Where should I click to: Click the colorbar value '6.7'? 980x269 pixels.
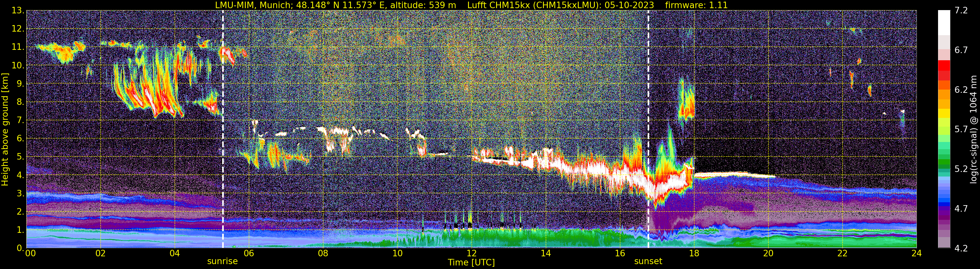pos(961,50)
